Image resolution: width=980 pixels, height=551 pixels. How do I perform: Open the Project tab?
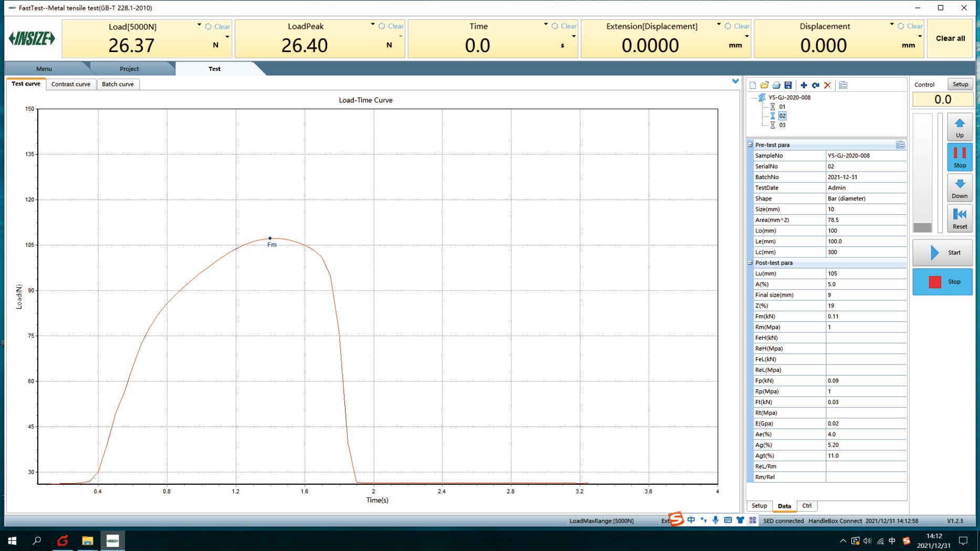129,69
